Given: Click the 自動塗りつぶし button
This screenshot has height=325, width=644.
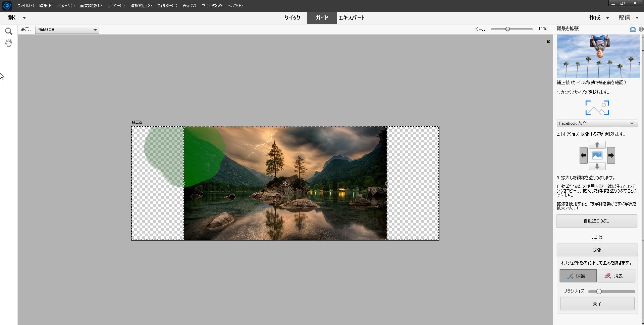Looking at the screenshot, I should click(597, 221).
